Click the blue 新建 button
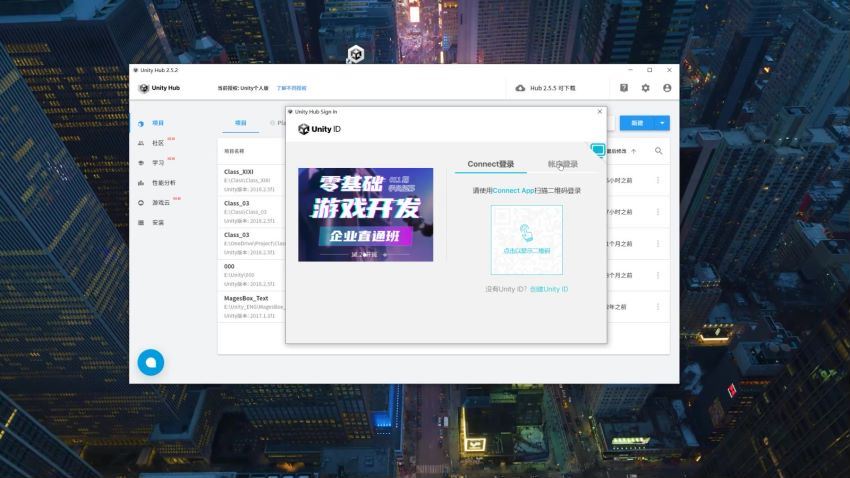 point(636,123)
